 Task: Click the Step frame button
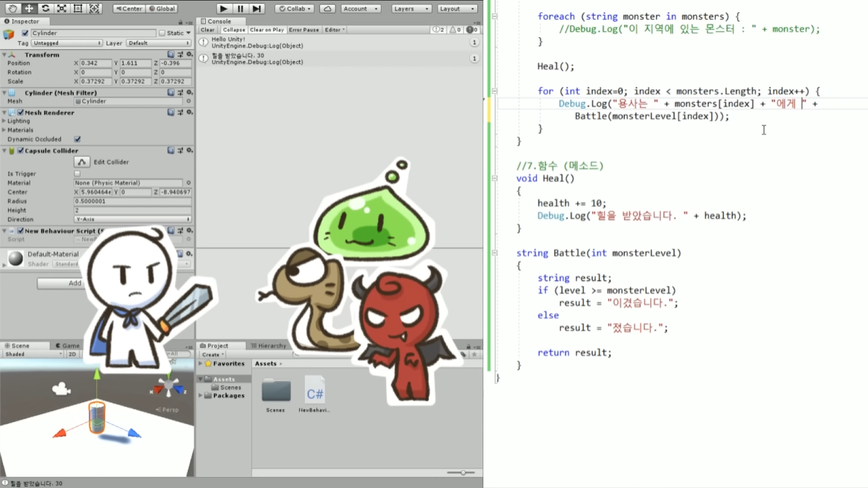(x=257, y=8)
